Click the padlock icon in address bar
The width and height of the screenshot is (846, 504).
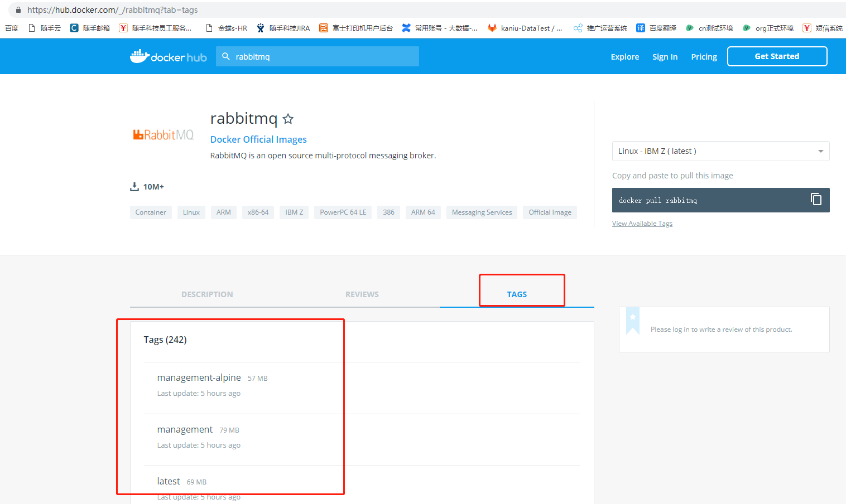pyautogui.click(x=18, y=10)
